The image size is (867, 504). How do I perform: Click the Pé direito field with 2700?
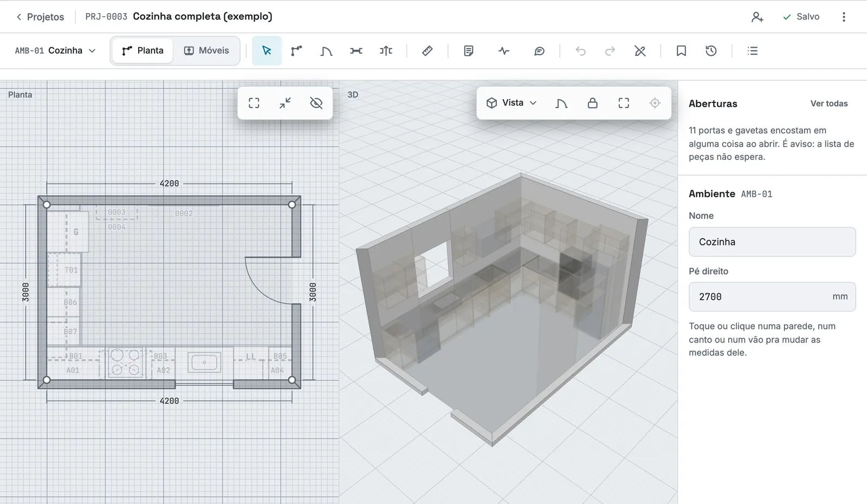click(x=772, y=296)
